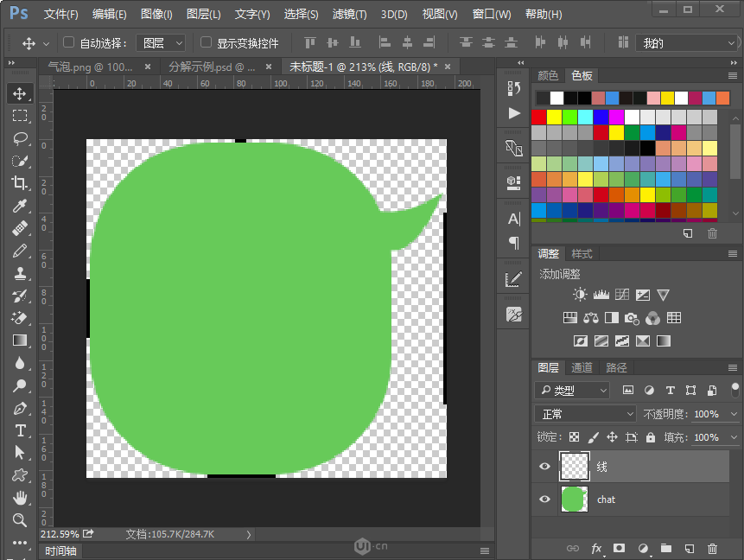The image size is (744, 560).
Task: Select the Gradient tool
Action: [20, 340]
